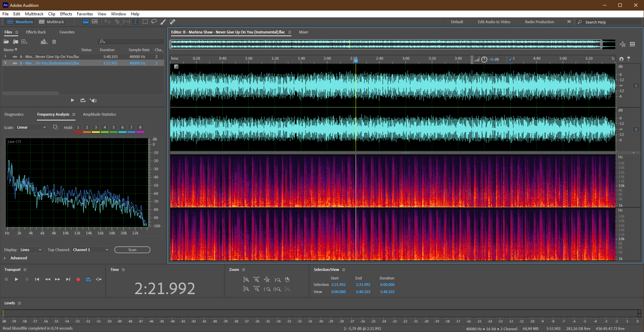Click the Play transport button
Image resolution: width=644 pixels, height=332 pixels.
16,279
